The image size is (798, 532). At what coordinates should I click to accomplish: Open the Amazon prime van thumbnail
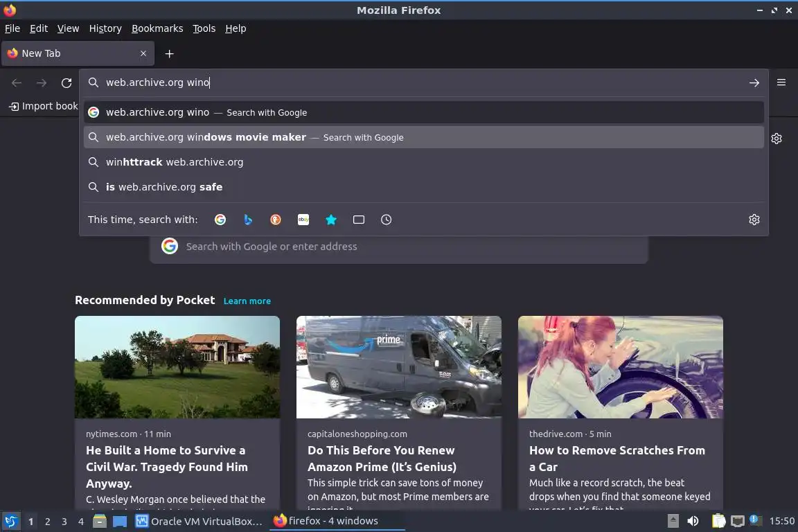398,367
